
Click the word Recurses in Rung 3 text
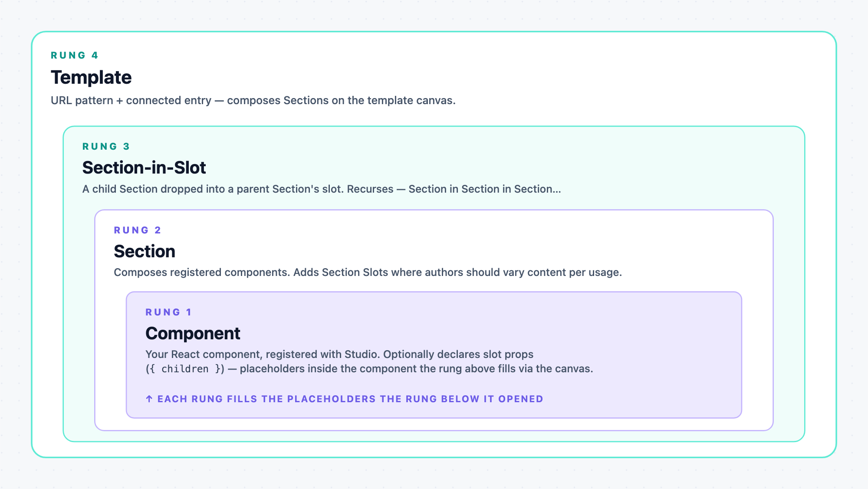click(x=370, y=189)
